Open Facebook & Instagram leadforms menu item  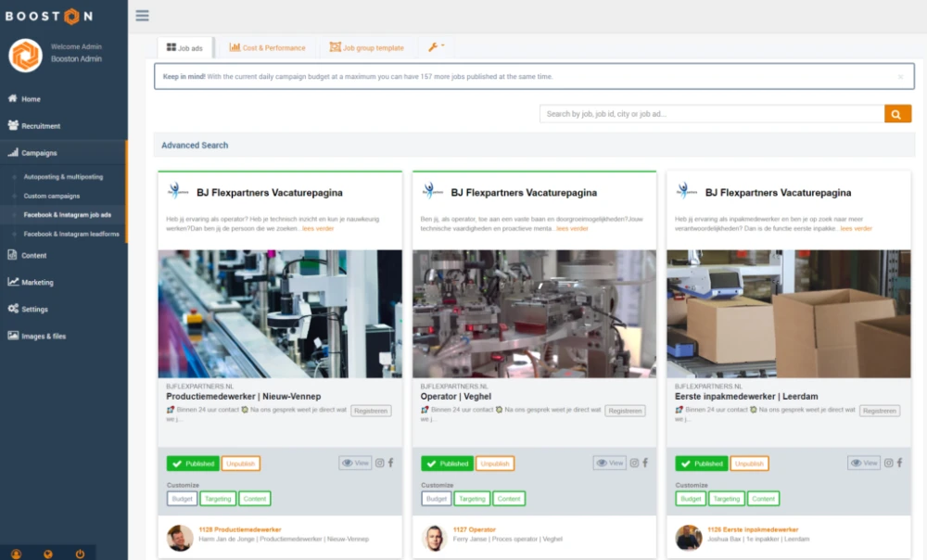coord(71,235)
